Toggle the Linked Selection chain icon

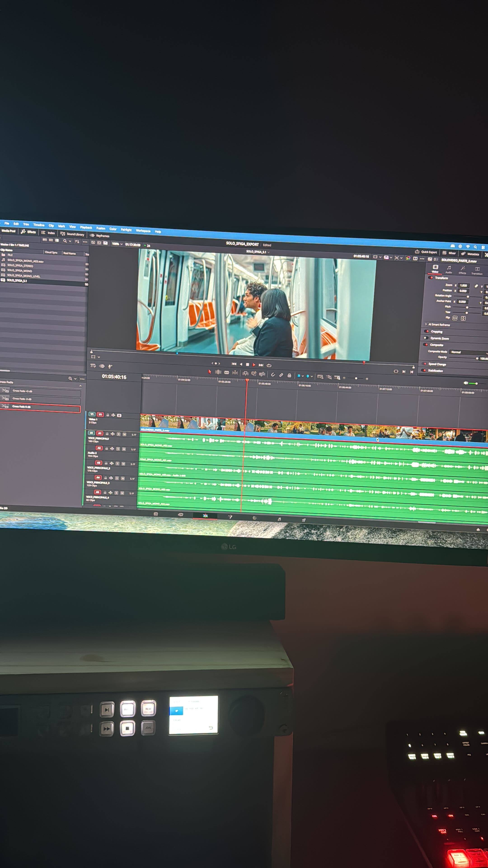pyautogui.click(x=281, y=375)
